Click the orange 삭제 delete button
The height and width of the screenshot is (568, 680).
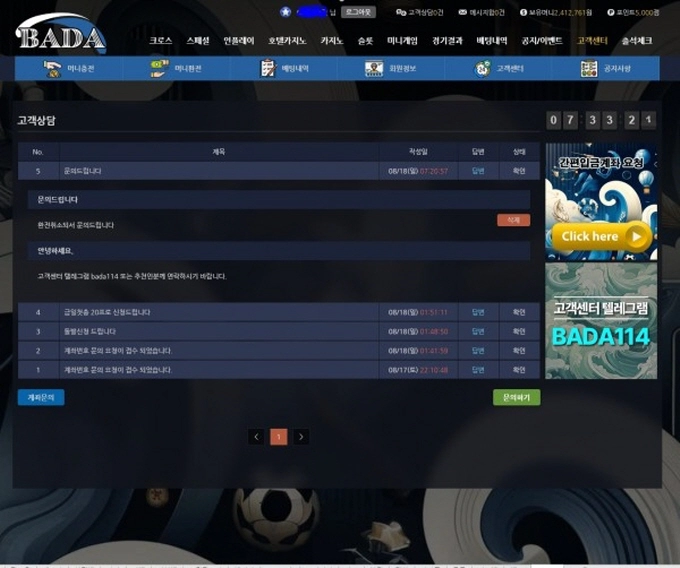click(x=513, y=220)
